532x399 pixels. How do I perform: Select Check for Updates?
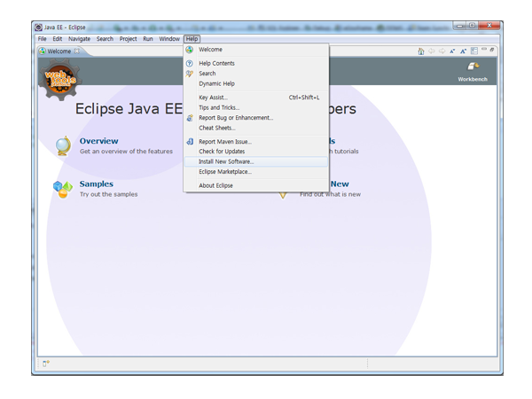222,152
